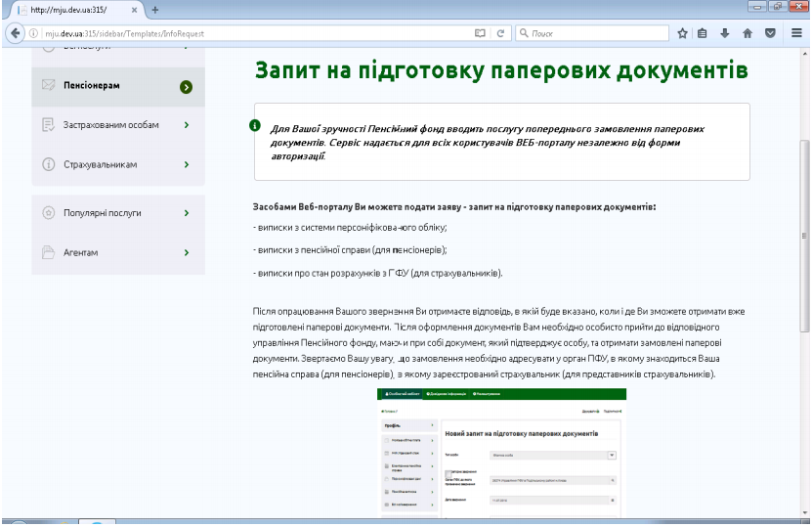Open Страхувальникам sidebar item
The image size is (812, 527).
tap(118, 164)
